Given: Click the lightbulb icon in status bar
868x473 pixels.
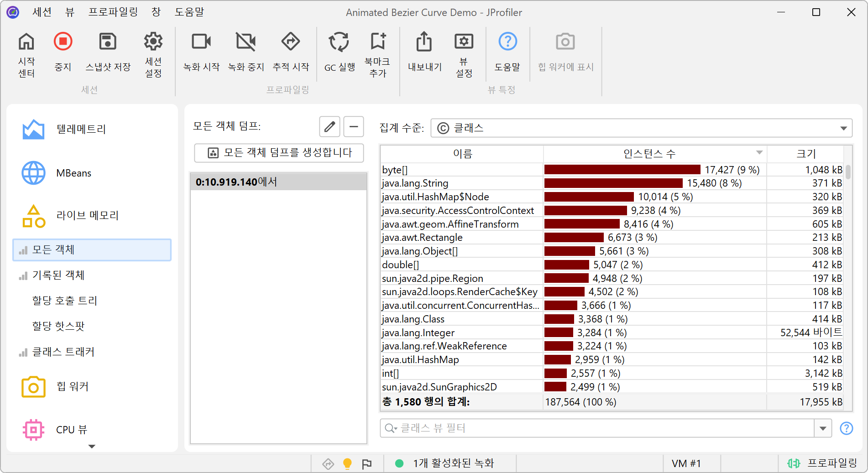Looking at the screenshot, I should [347, 464].
